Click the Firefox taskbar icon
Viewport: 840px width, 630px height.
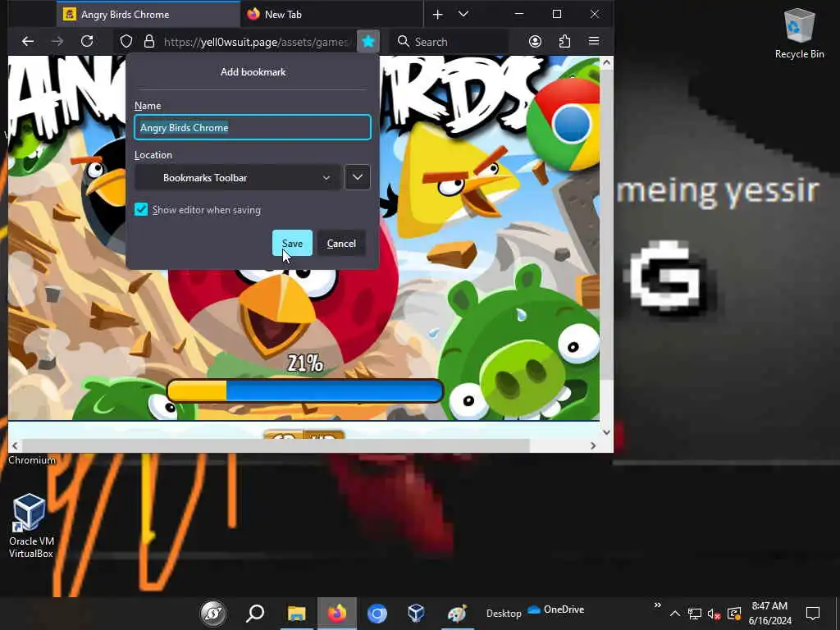337,614
